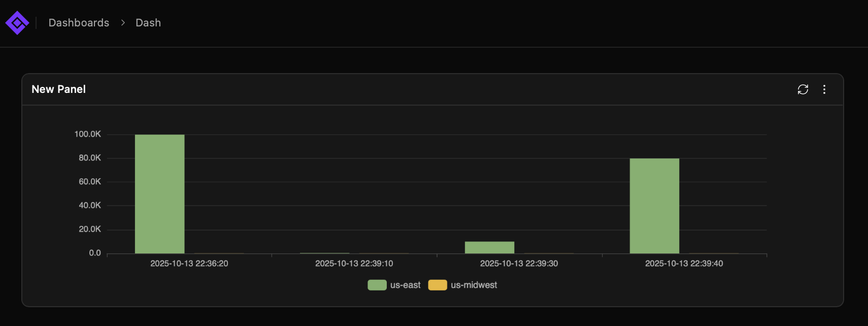This screenshot has height=326, width=868.
Task: Click x-axis label 2025-10-13 22:39:10
Action: point(354,264)
